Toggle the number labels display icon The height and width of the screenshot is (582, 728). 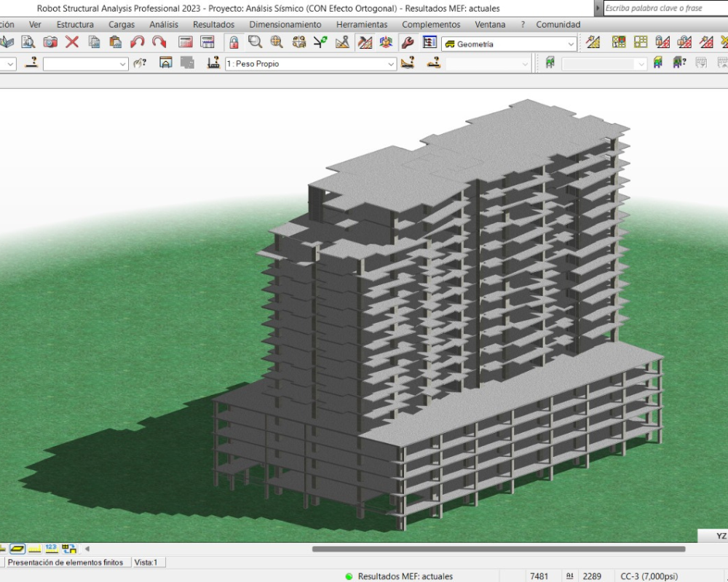(x=51, y=549)
